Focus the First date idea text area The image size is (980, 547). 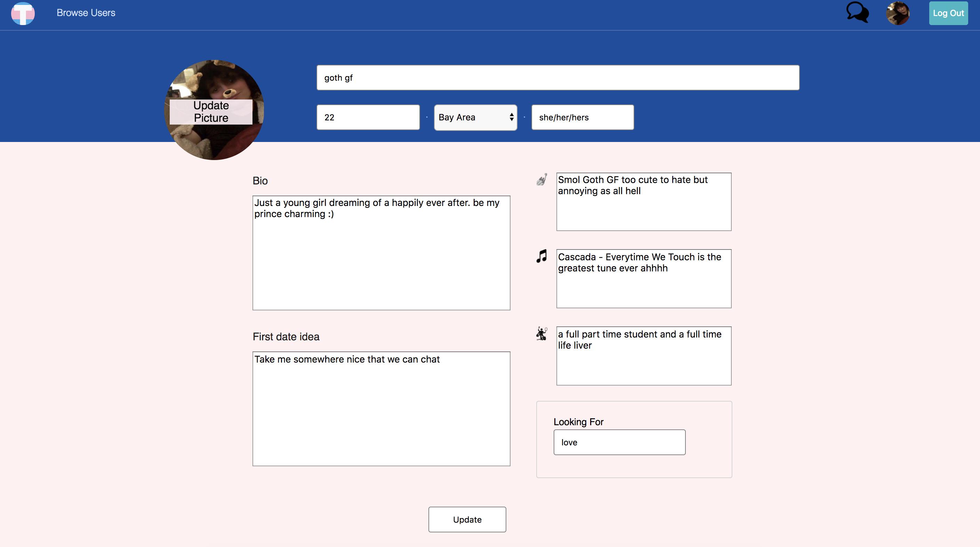coord(381,409)
